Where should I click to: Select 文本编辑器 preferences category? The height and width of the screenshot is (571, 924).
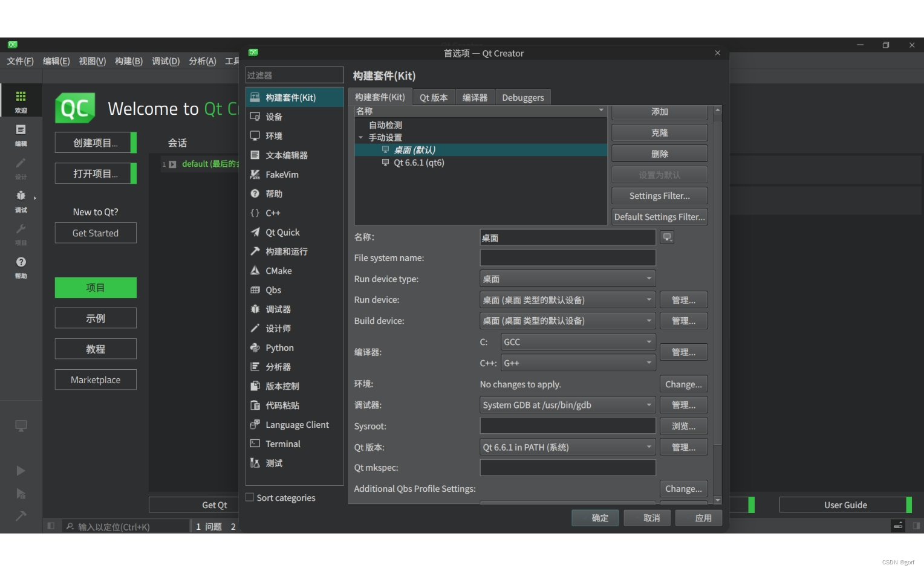294,155
